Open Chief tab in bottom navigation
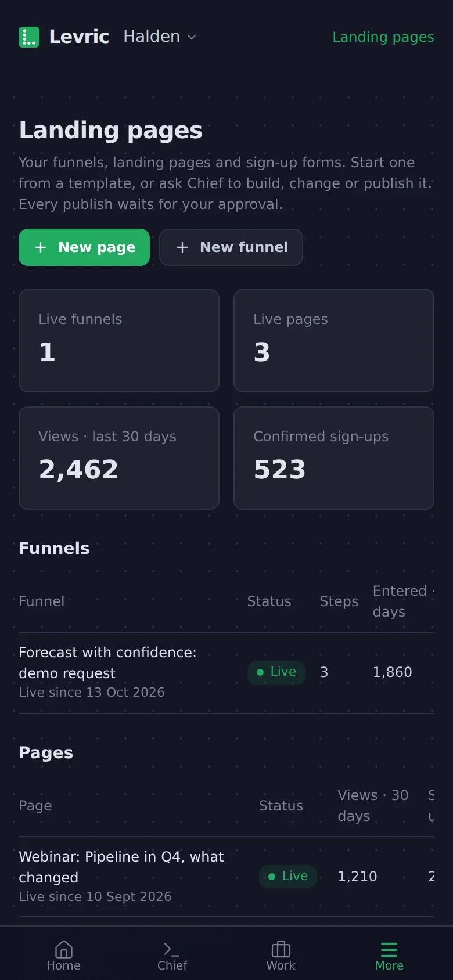Viewport: 453px width, 980px height. point(172,956)
